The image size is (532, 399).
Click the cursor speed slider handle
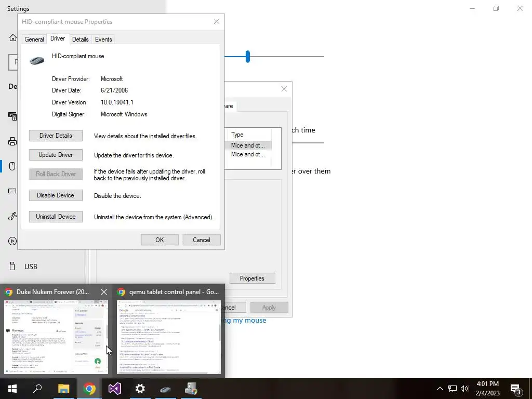(x=248, y=57)
